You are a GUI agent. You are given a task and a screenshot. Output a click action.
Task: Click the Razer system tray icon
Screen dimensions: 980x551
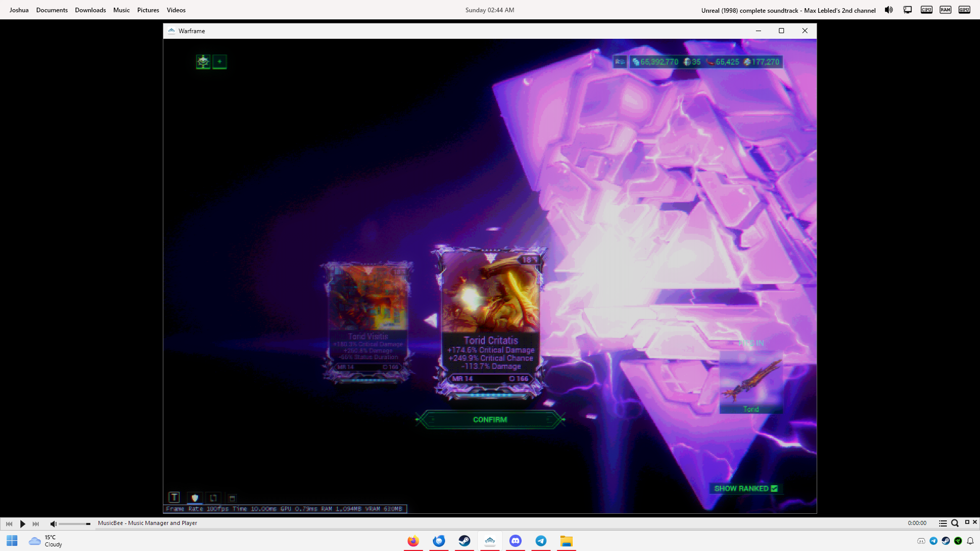[958, 541]
